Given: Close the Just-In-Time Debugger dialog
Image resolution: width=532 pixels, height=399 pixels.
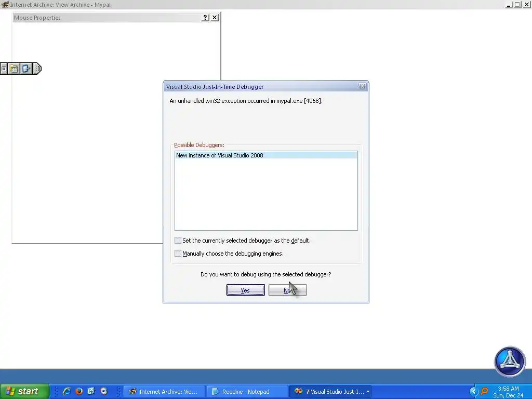Looking at the screenshot, I should (x=362, y=87).
